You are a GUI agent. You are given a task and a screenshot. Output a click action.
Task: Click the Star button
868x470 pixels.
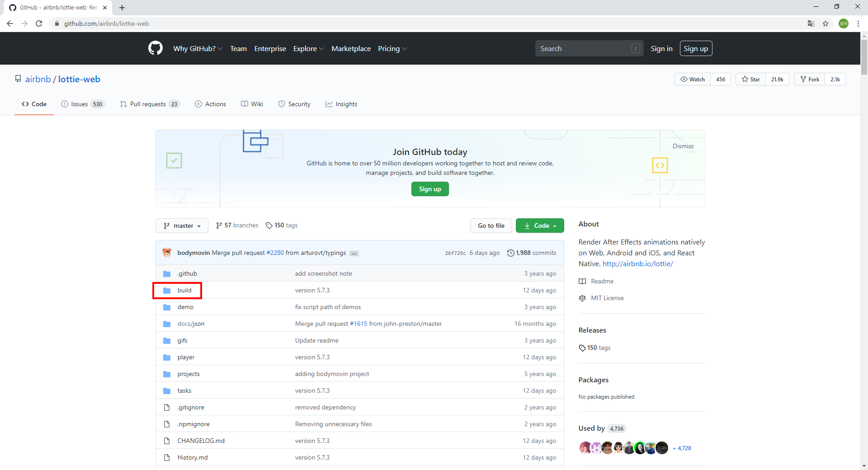751,79
